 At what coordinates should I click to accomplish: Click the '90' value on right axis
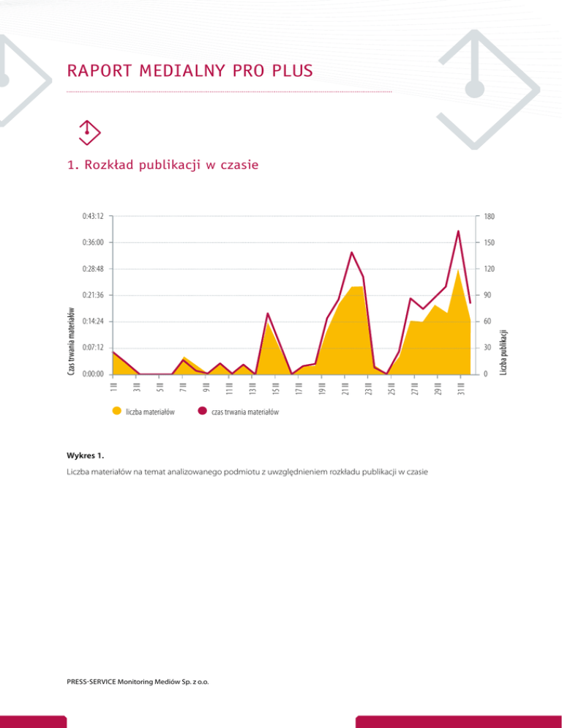[x=479, y=295]
